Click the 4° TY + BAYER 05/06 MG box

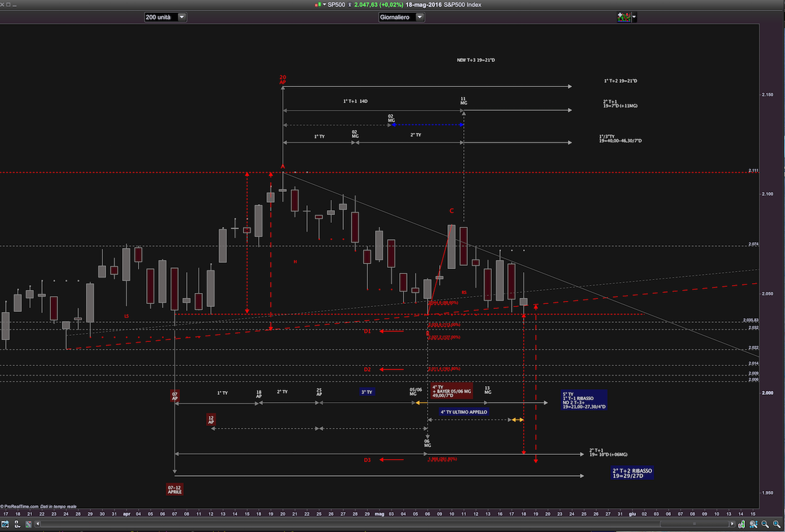(x=451, y=392)
